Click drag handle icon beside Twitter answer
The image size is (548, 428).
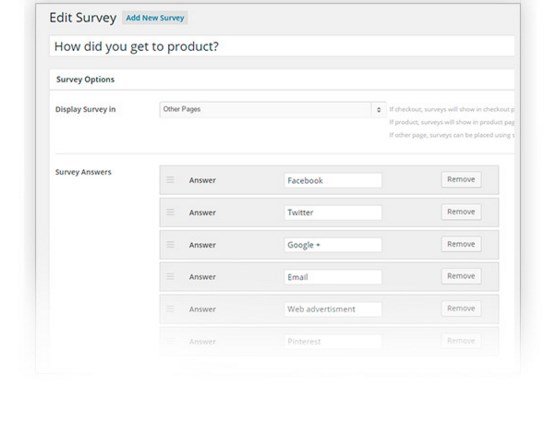point(170,212)
